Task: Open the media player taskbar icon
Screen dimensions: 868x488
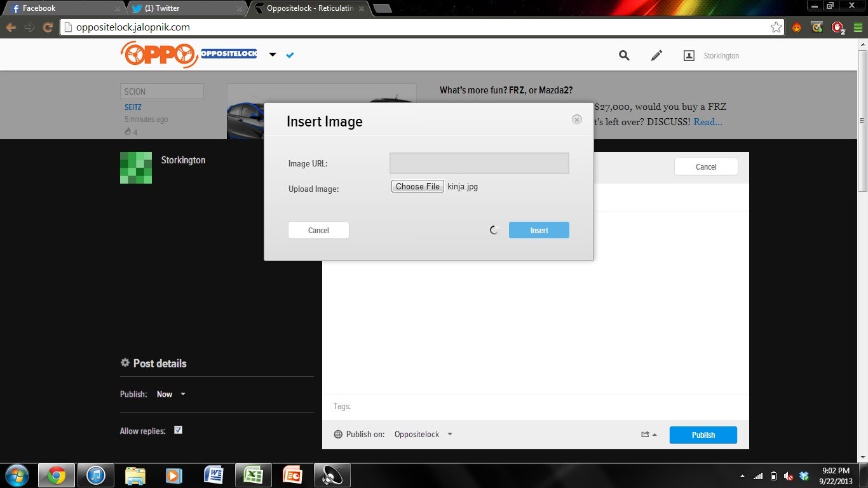Action: (173, 475)
